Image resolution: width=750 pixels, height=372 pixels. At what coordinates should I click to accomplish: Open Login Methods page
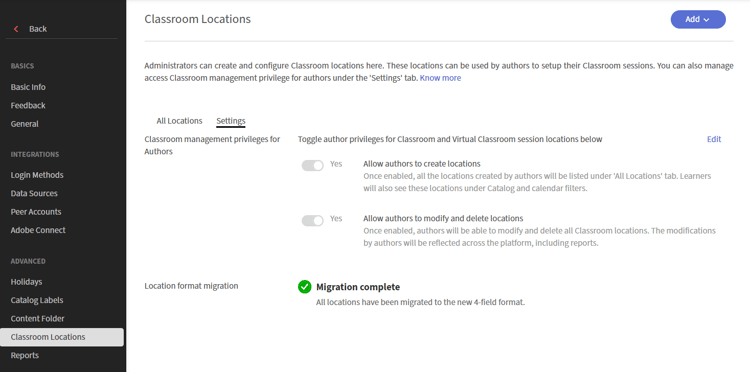pos(37,175)
